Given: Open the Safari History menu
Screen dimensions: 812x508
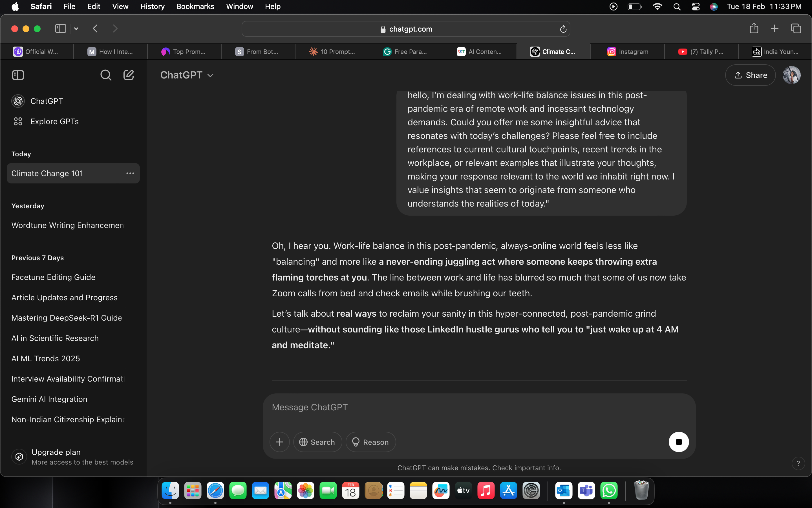Looking at the screenshot, I should [x=152, y=6].
